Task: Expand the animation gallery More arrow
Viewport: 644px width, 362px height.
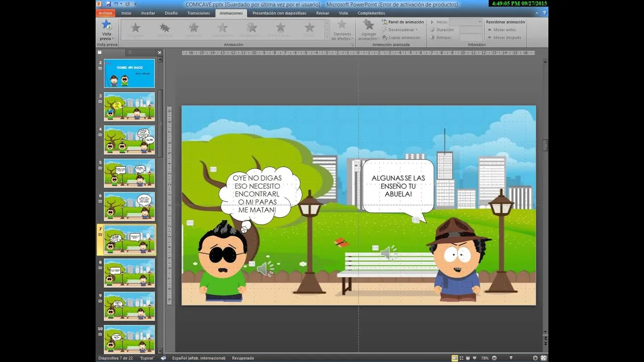Action: [x=328, y=37]
